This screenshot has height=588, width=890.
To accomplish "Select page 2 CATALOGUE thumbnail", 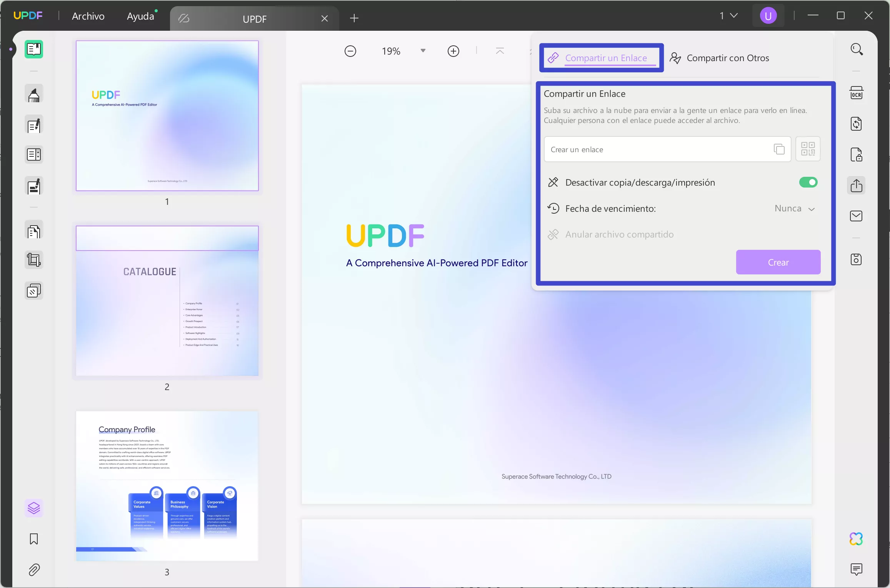I will (167, 301).
